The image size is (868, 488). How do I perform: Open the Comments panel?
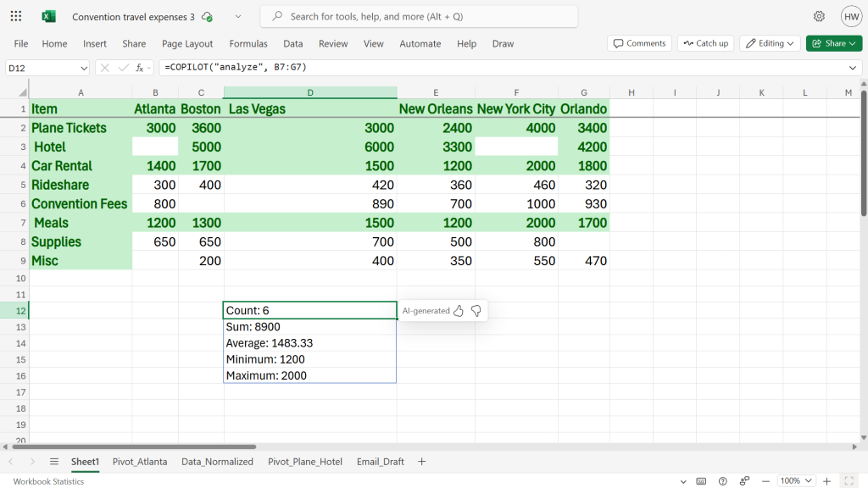tap(639, 43)
